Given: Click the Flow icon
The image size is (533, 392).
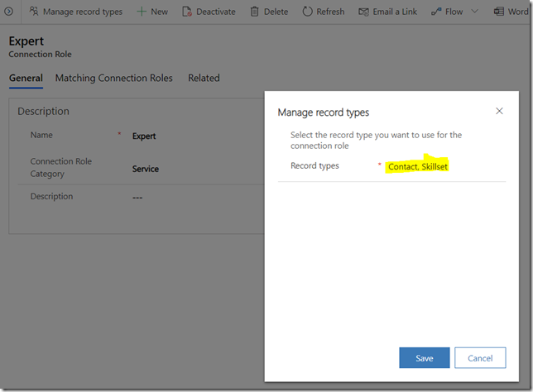Looking at the screenshot, I should coord(436,12).
